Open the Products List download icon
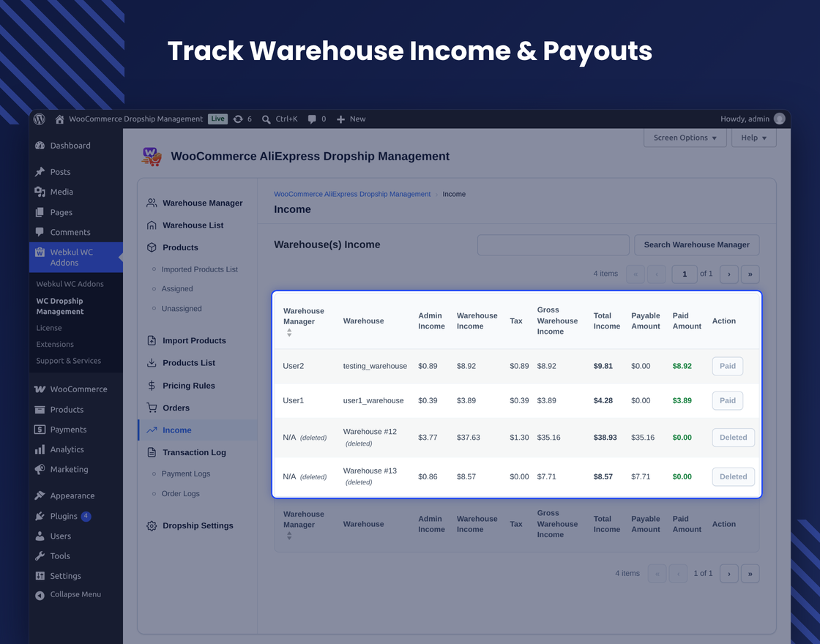820x644 pixels. pyautogui.click(x=152, y=363)
